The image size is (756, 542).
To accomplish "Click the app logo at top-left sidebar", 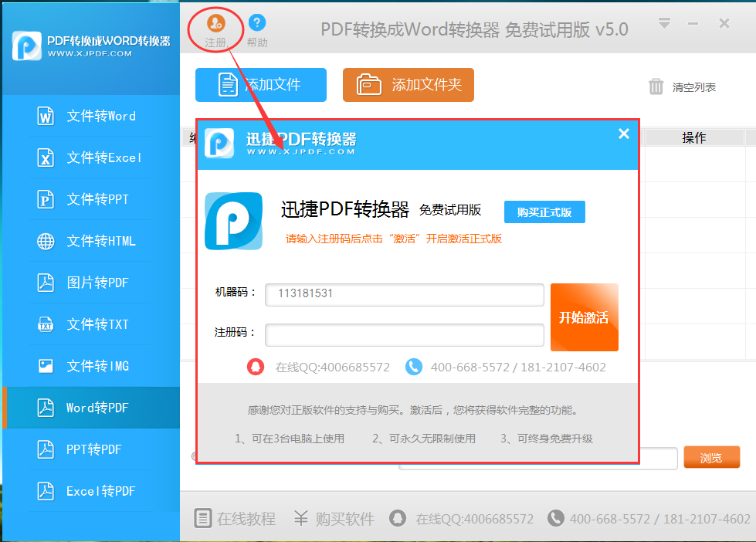I will coord(26,46).
